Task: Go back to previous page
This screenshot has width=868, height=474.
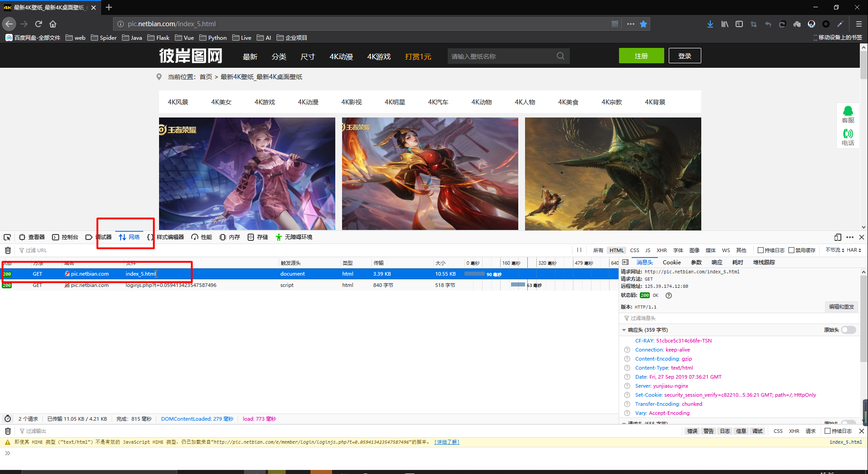Action: [9, 24]
